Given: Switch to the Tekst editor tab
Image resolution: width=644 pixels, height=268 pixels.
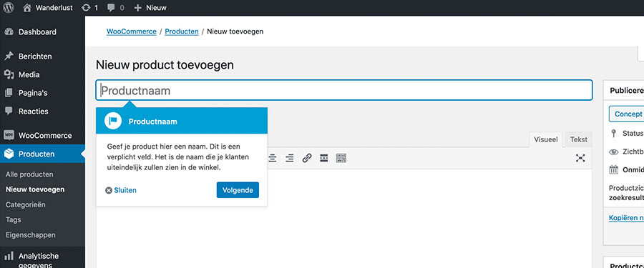Looking at the screenshot, I should (578, 139).
